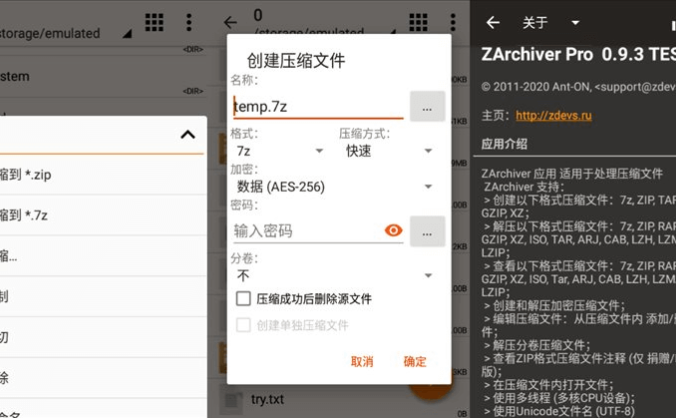The height and width of the screenshot is (418, 676).
Task: Open grid view icon in left panel
Action: pyautogui.click(x=154, y=22)
